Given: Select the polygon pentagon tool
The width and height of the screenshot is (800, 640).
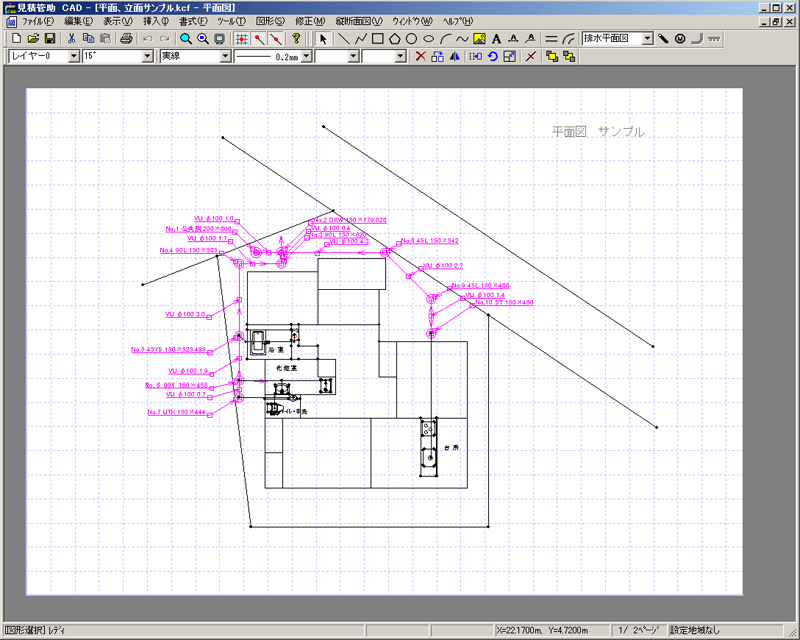Looking at the screenshot, I should tap(394, 39).
